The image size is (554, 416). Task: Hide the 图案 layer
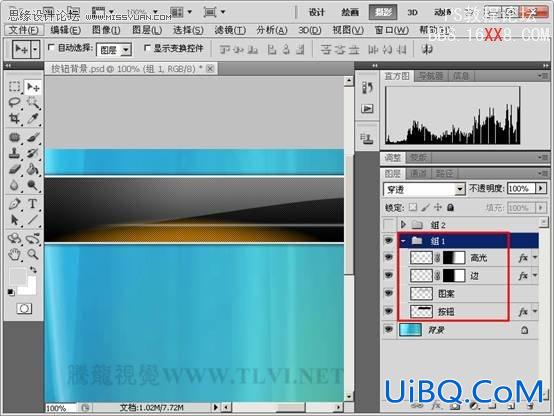389,293
